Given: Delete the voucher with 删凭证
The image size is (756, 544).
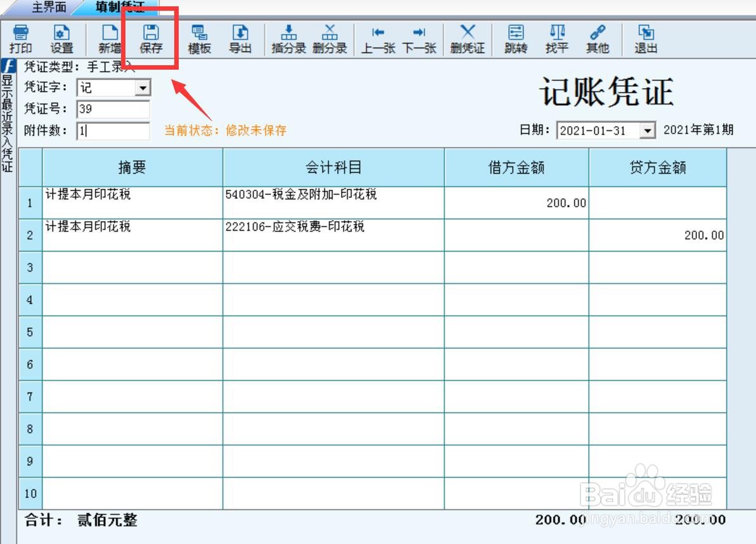Looking at the screenshot, I should point(467,39).
